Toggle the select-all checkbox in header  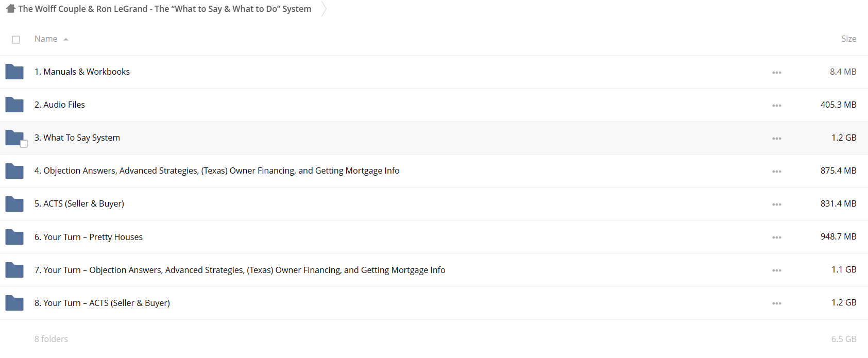16,40
